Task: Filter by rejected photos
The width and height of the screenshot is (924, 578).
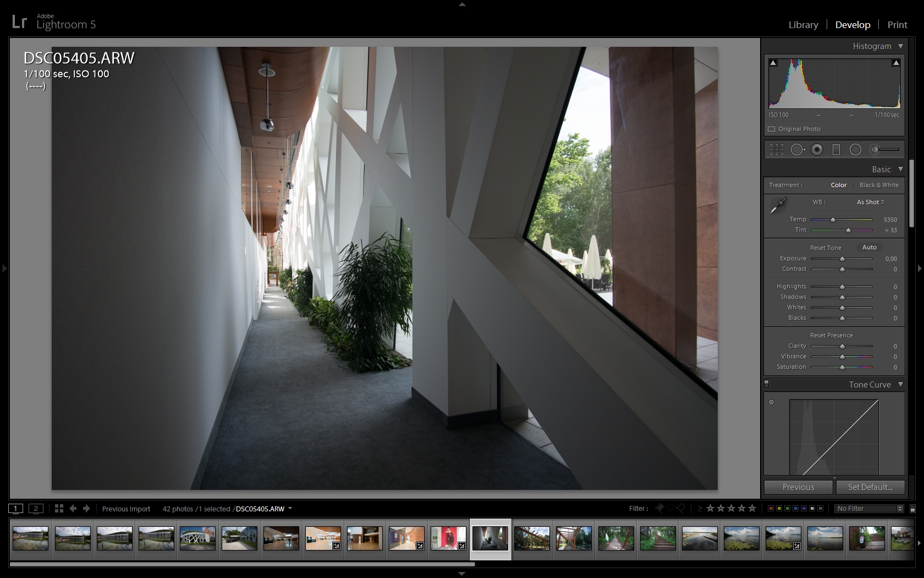Action: (x=681, y=508)
